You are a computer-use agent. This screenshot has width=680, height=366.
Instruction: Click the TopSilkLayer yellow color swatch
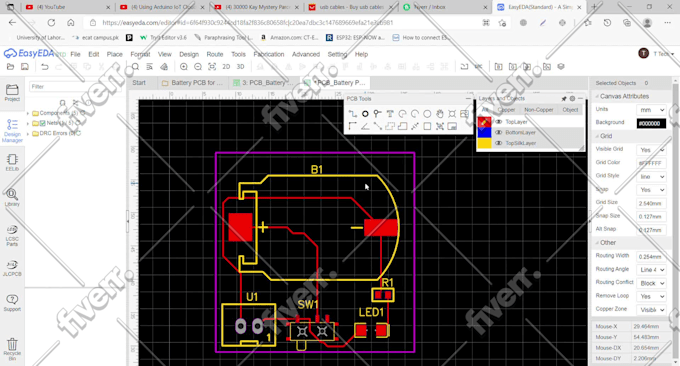[x=484, y=143]
